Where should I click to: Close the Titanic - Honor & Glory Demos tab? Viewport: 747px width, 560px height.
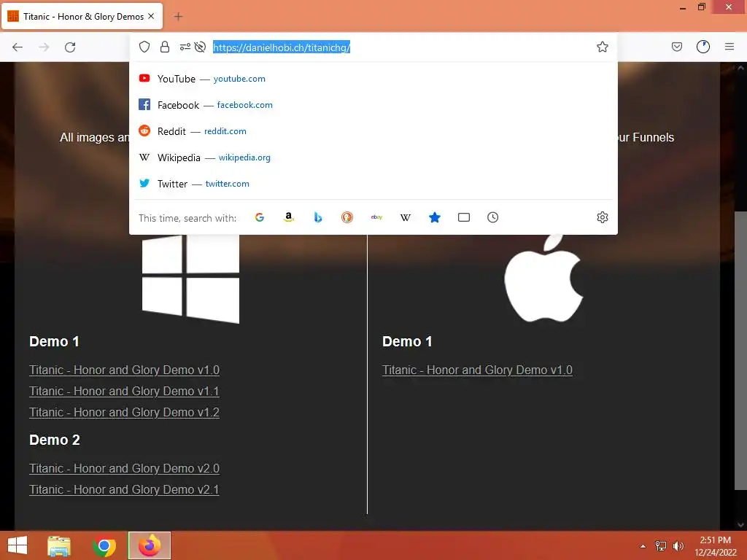(x=151, y=16)
